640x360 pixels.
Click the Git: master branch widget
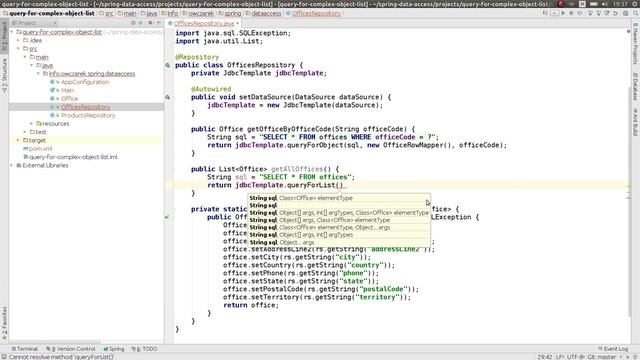tap(601, 357)
